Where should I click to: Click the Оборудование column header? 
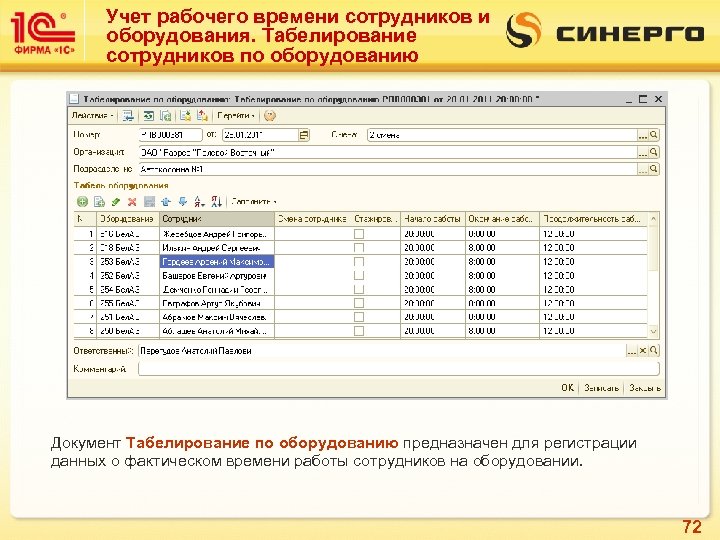pos(128,219)
